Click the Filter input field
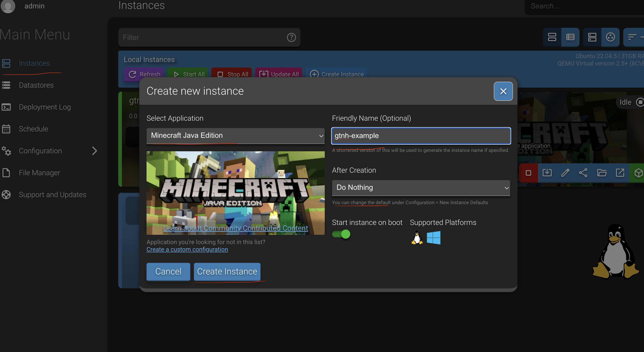 pyautogui.click(x=209, y=38)
